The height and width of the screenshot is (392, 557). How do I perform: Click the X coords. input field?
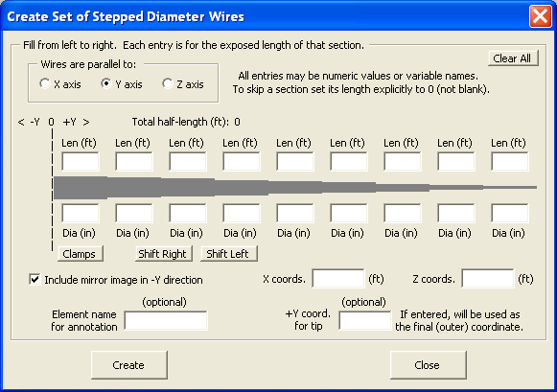pyautogui.click(x=338, y=278)
